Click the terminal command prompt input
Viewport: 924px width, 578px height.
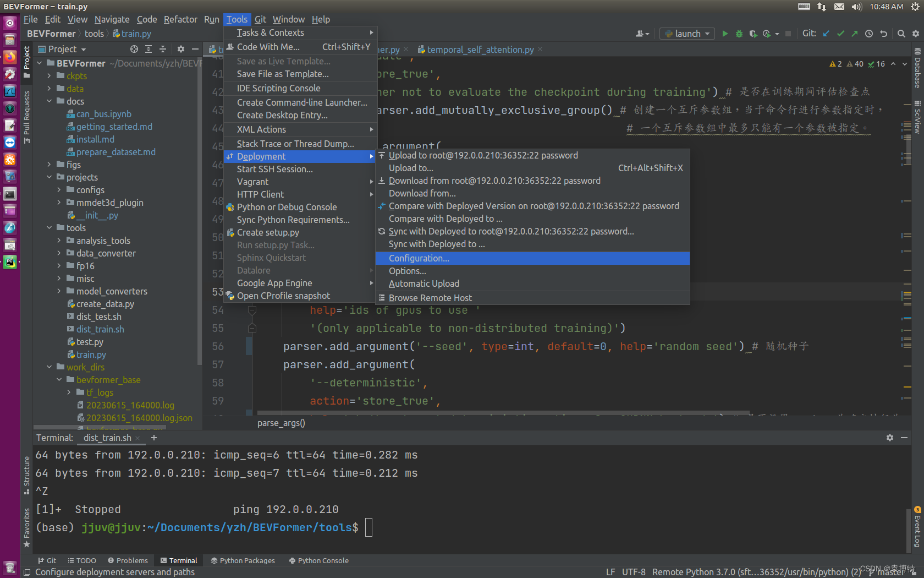coord(369,527)
